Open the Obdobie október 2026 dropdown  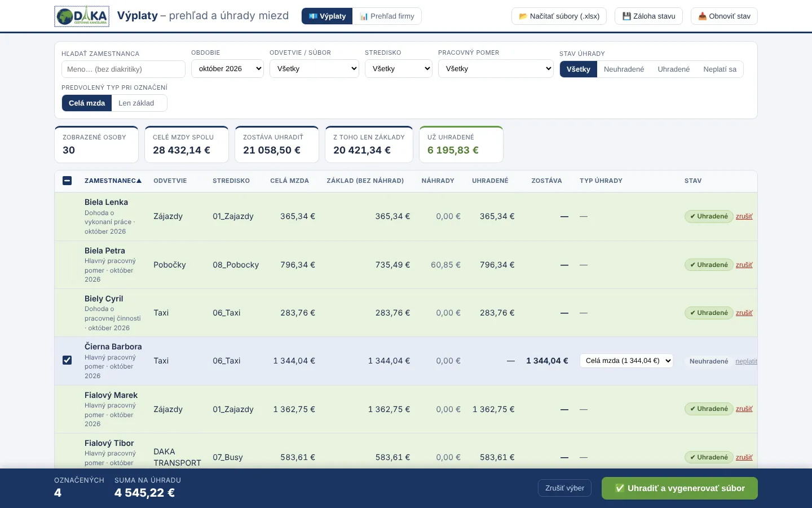tap(227, 69)
